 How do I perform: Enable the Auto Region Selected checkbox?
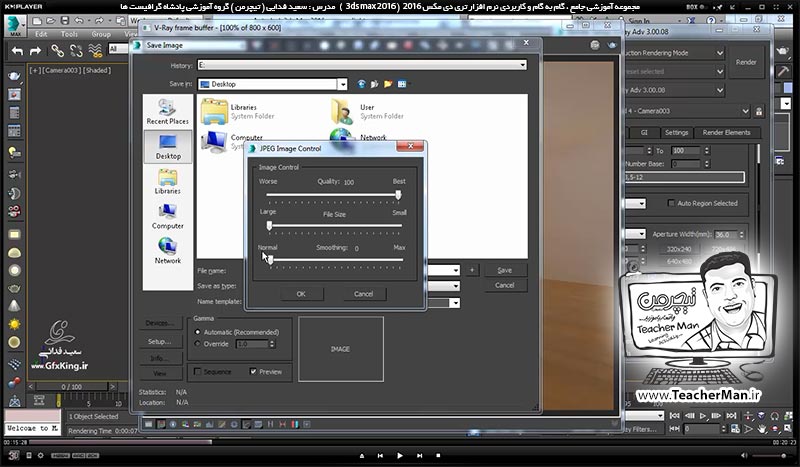[671, 203]
